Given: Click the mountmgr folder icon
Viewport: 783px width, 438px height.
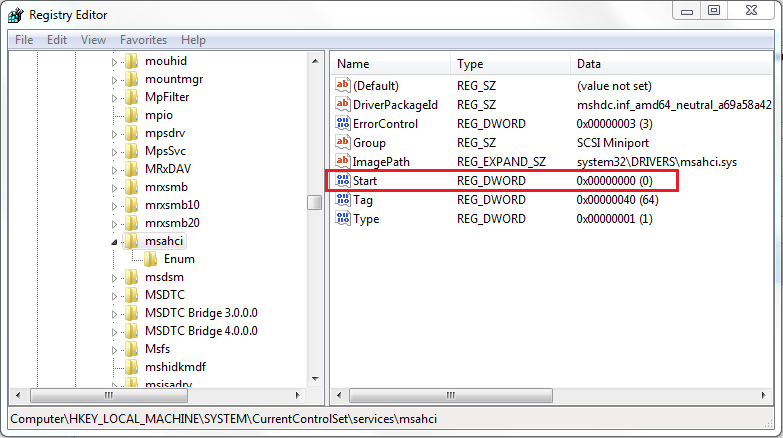Looking at the screenshot, I should click(x=131, y=79).
